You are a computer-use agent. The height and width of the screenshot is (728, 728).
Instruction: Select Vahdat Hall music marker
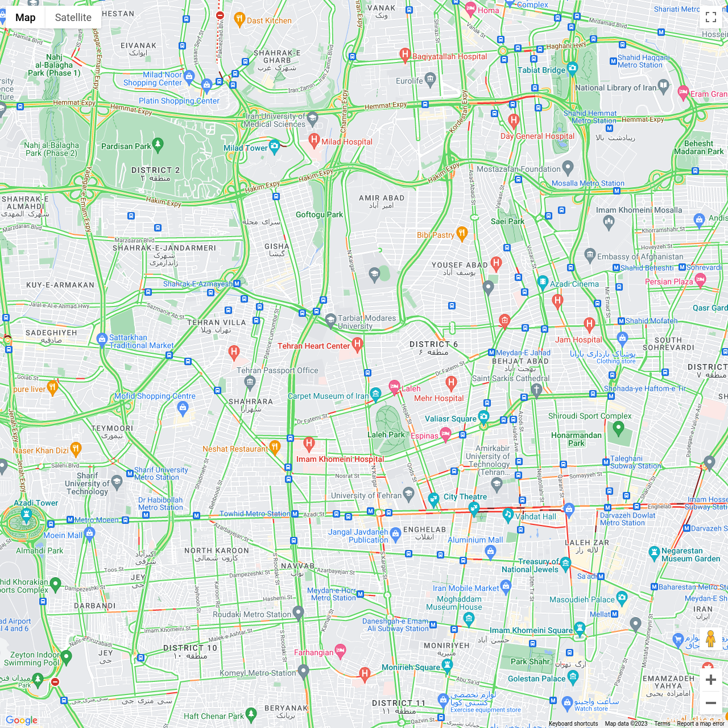[508, 515]
